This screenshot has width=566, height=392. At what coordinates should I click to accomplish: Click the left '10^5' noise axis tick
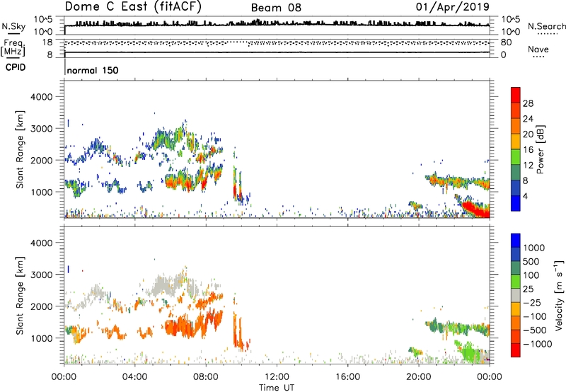[43, 20]
